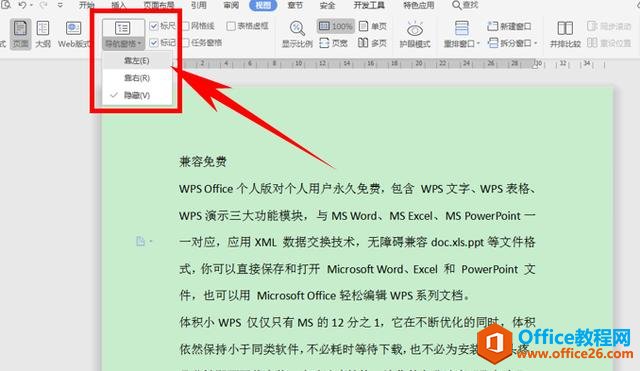Show 单页 single page view
Viewport: 640px width, 371px height.
tap(372, 27)
